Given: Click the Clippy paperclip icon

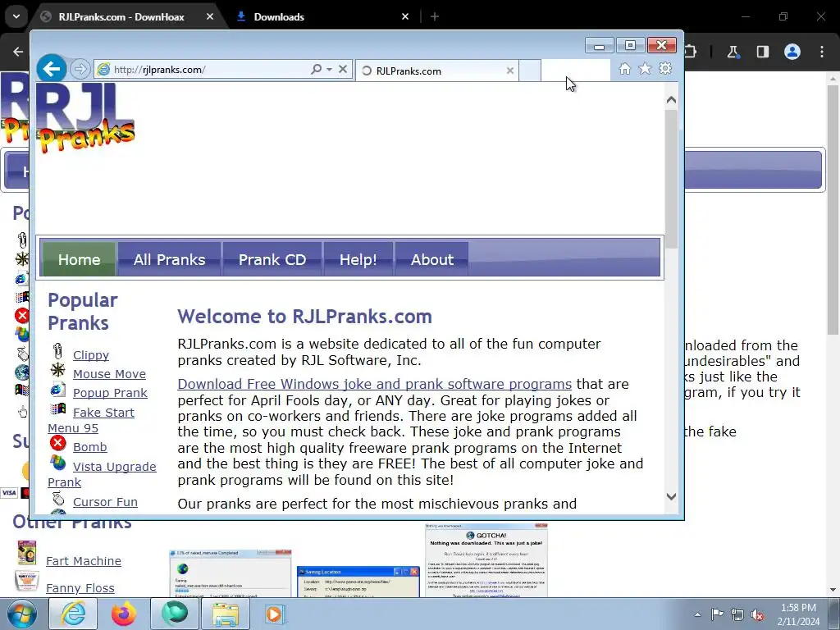Looking at the screenshot, I should pos(58,351).
